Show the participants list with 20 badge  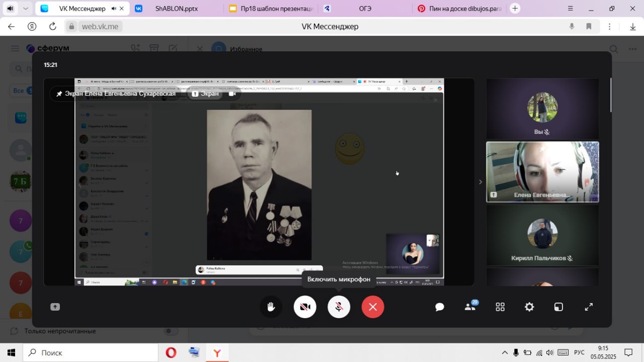470,307
